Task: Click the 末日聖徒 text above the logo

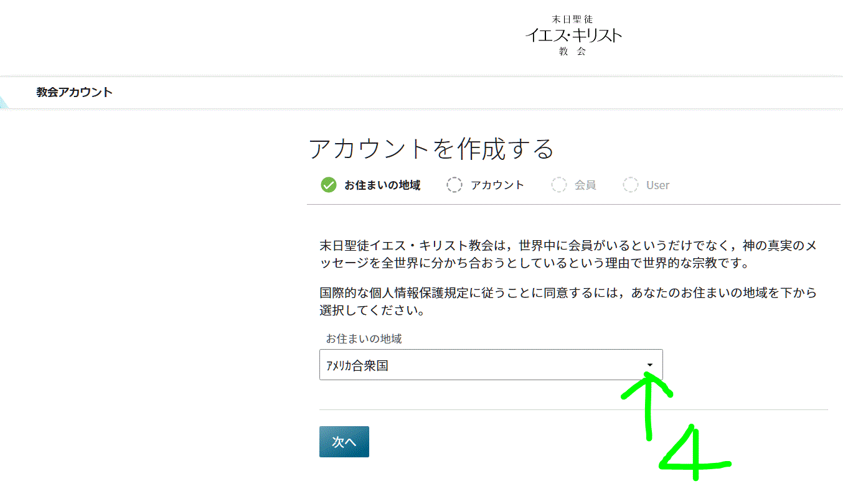Action: click(572, 19)
